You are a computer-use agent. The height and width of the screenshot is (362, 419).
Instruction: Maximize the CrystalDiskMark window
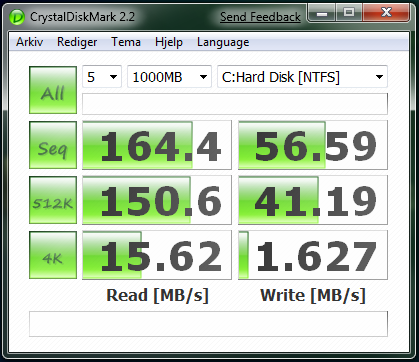coord(349,13)
